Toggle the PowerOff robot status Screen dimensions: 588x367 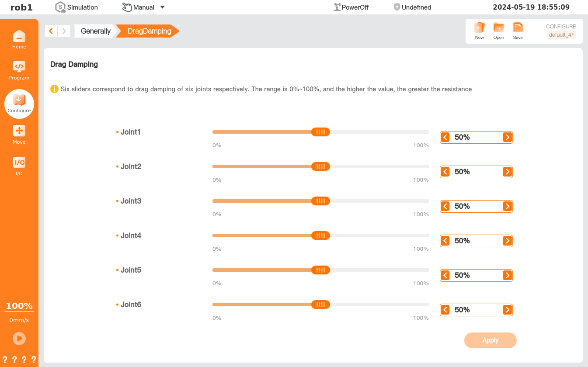[x=351, y=7]
